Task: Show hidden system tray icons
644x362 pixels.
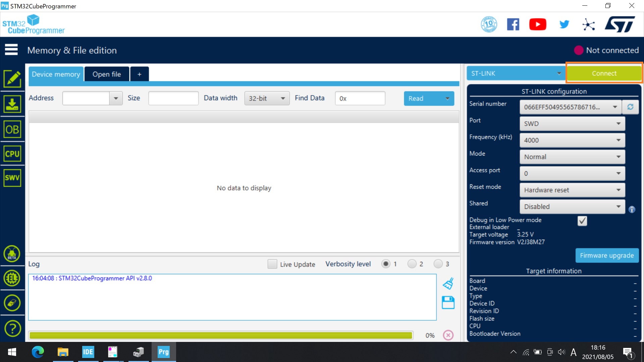Action: [513, 352]
